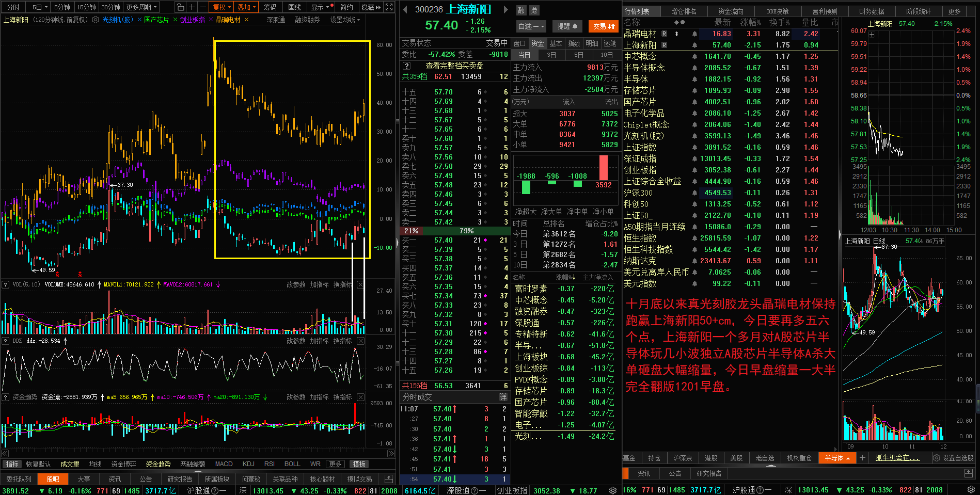Open settings gear in bottom status bar
980x495 pixels.
click(613, 490)
